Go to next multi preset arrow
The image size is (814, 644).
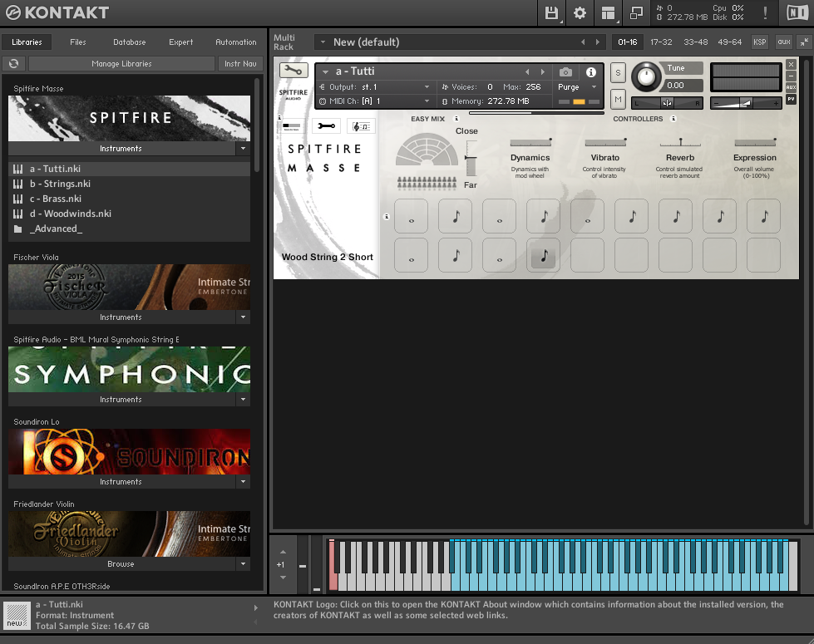click(598, 42)
